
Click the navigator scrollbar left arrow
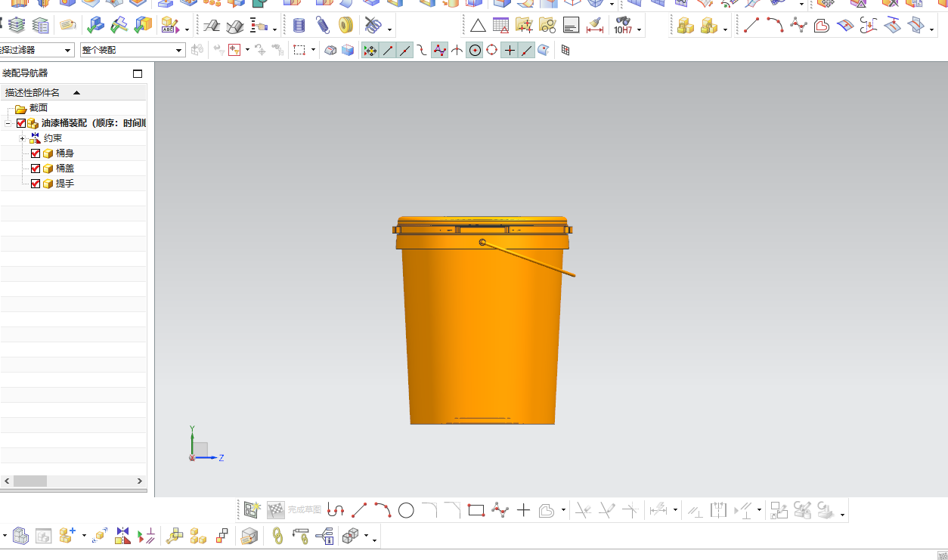(7, 481)
